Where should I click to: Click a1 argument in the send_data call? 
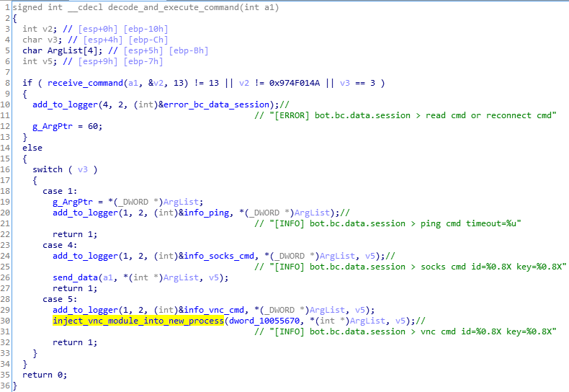click(x=108, y=277)
